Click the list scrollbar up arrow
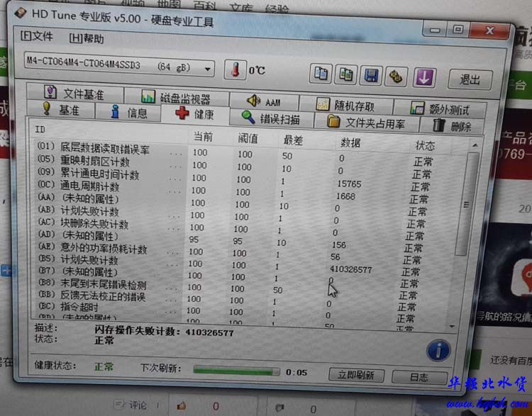Image resolution: width=532 pixels, height=416 pixels. (475, 146)
